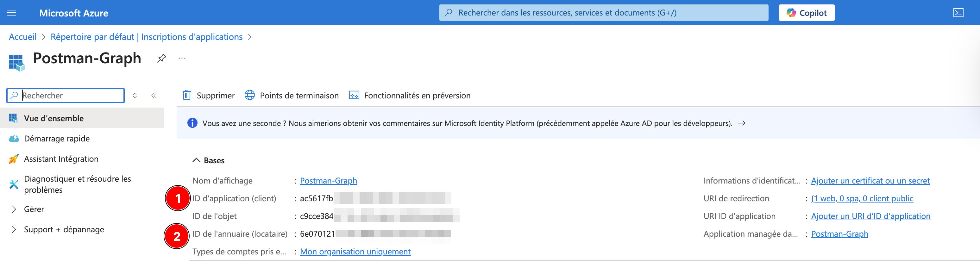Screen dimensions: 980x262
Task: Toggle sidebar expand/collapse-all arrows
Action: (135, 96)
